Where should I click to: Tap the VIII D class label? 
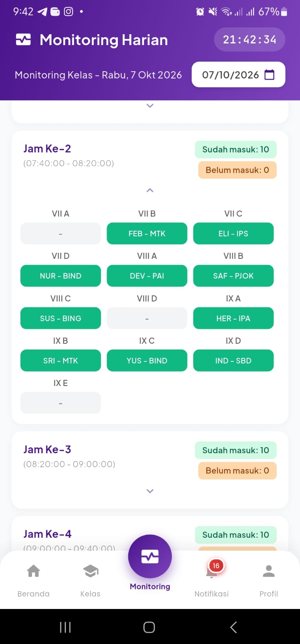pos(147,298)
